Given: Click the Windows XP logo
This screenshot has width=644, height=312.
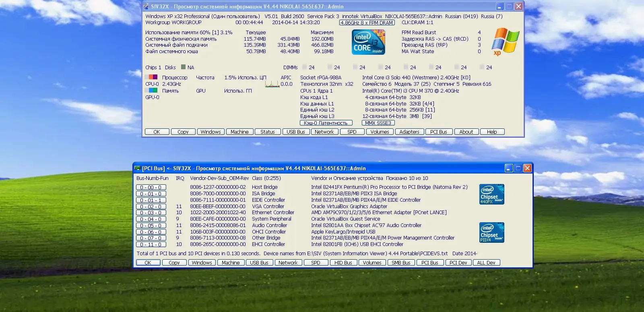Looking at the screenshot, I should coord(505,41).
